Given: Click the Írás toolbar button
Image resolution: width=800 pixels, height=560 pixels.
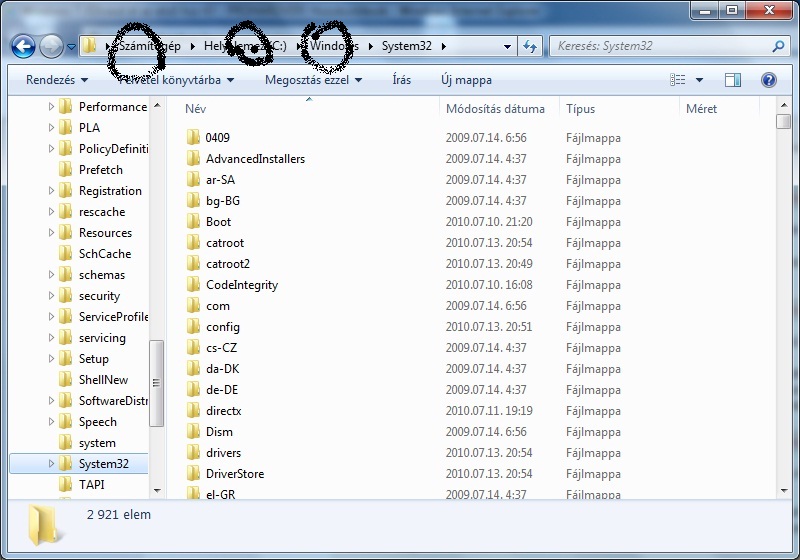Looking at the screenshot, I should (402, 80).
